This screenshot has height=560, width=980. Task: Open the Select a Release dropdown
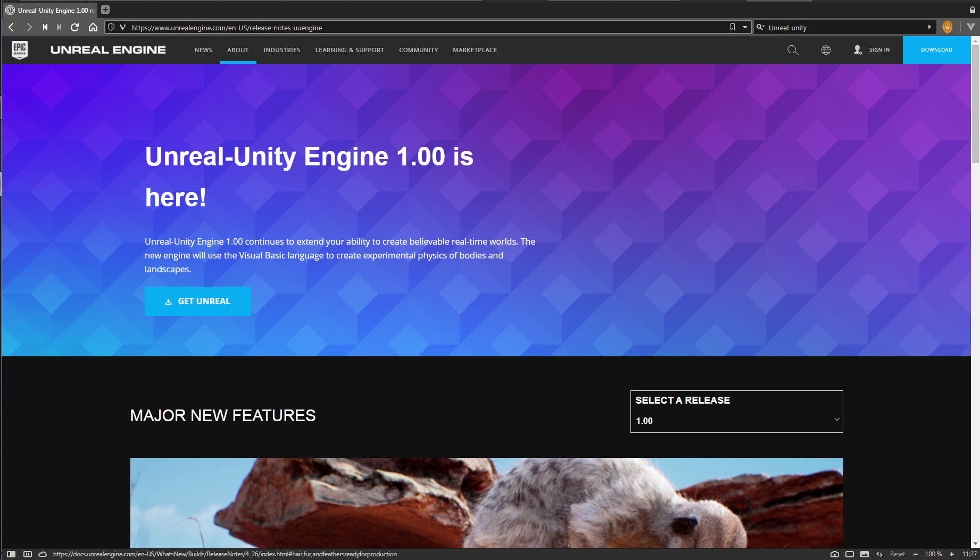click(x=737, y=412)
